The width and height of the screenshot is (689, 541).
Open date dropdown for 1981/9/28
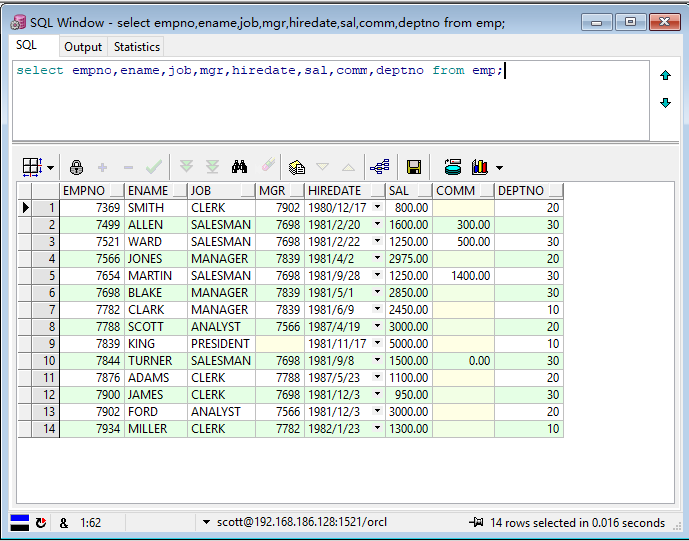[x=377, y=275]
